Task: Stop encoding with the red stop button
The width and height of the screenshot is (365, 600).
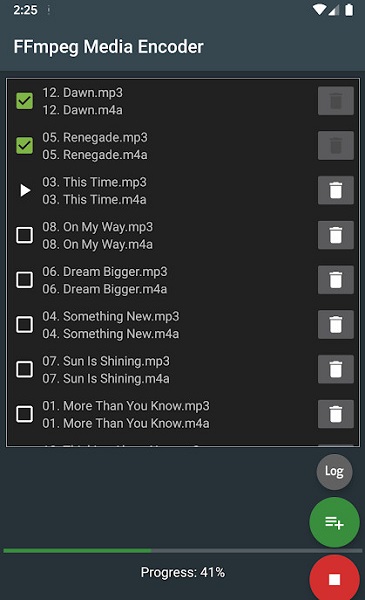Action: [x=334, y=579]
